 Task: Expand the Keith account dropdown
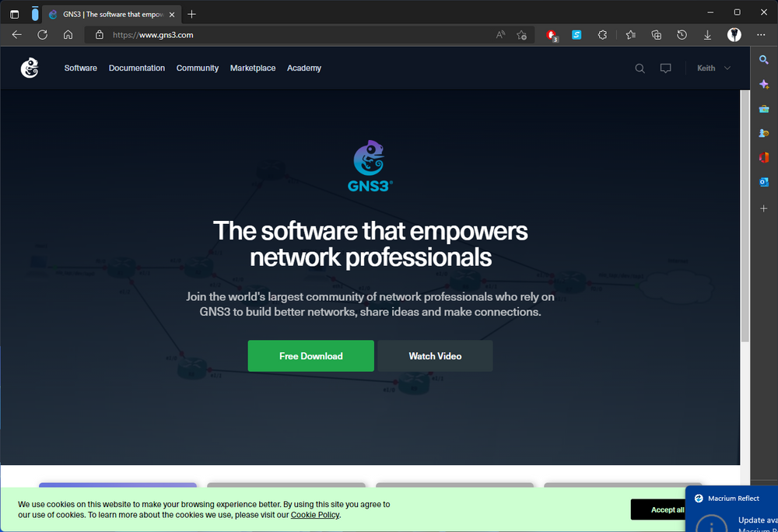(713, 68)
